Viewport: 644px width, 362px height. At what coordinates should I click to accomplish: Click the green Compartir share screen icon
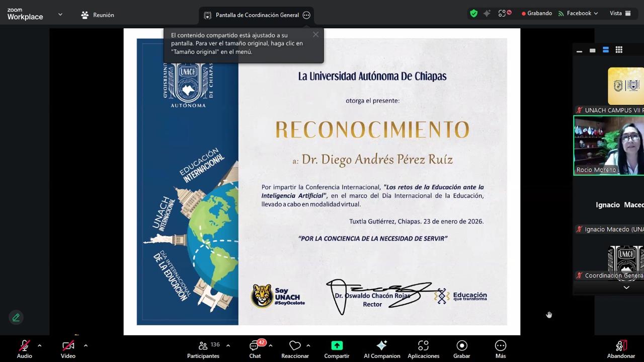337,345
